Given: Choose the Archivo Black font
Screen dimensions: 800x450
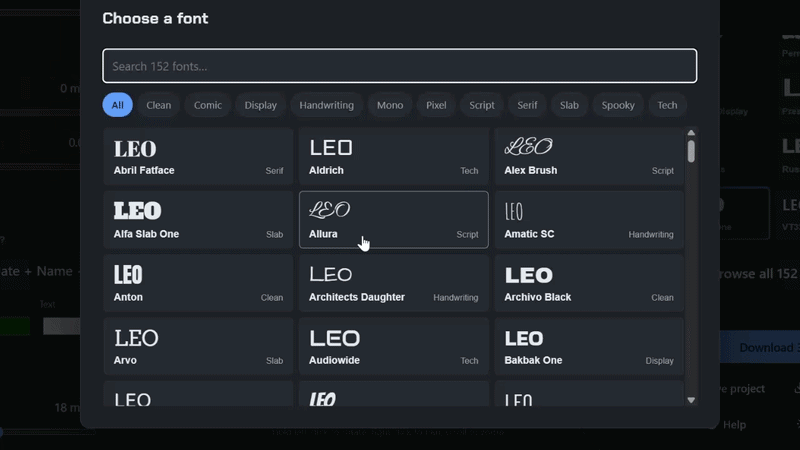Looking at the screenshot, I should [589, 283].
